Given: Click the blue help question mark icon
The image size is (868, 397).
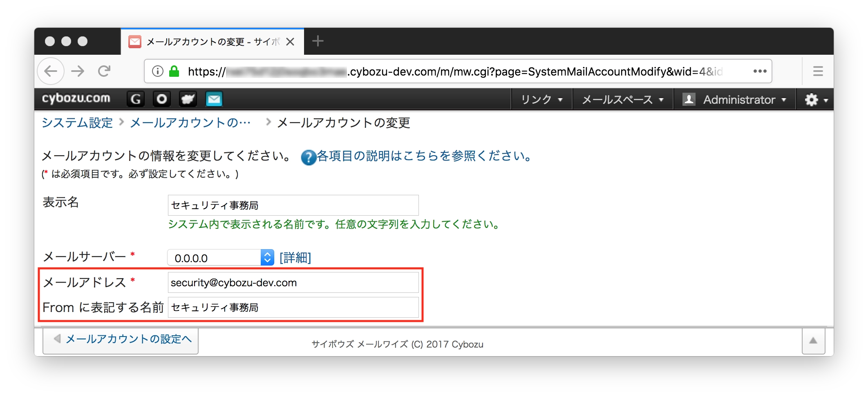Looking at the screenshot, I should 309,157.
